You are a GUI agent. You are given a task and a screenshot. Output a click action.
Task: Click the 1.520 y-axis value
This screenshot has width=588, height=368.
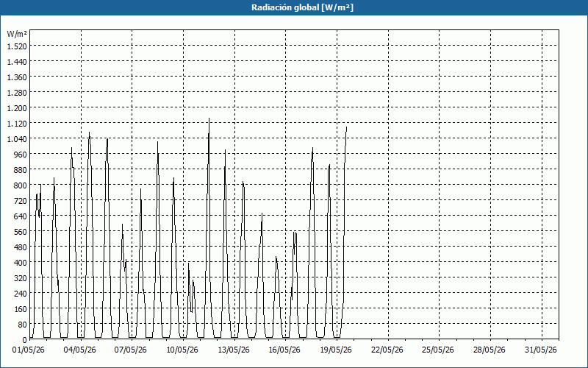tap(17, 46)
